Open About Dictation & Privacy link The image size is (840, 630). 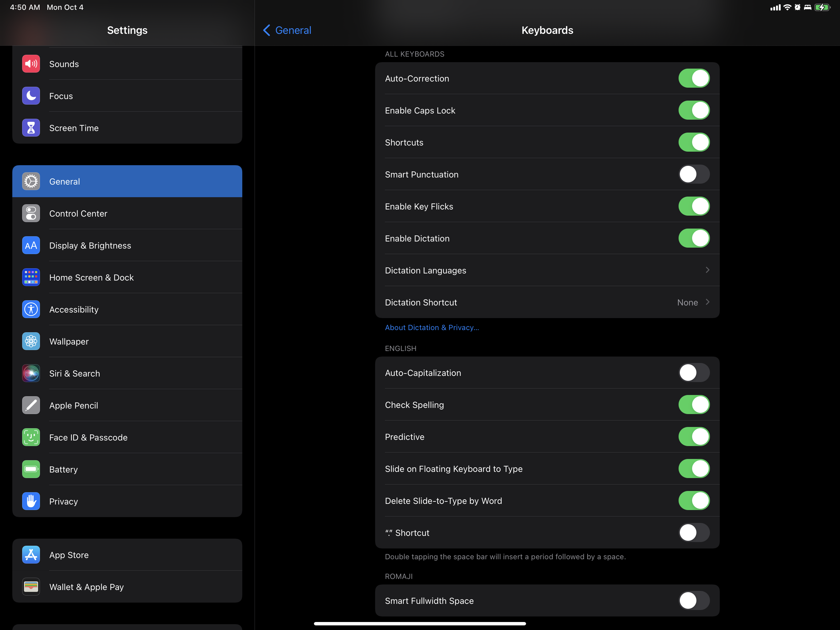(432, 327)
